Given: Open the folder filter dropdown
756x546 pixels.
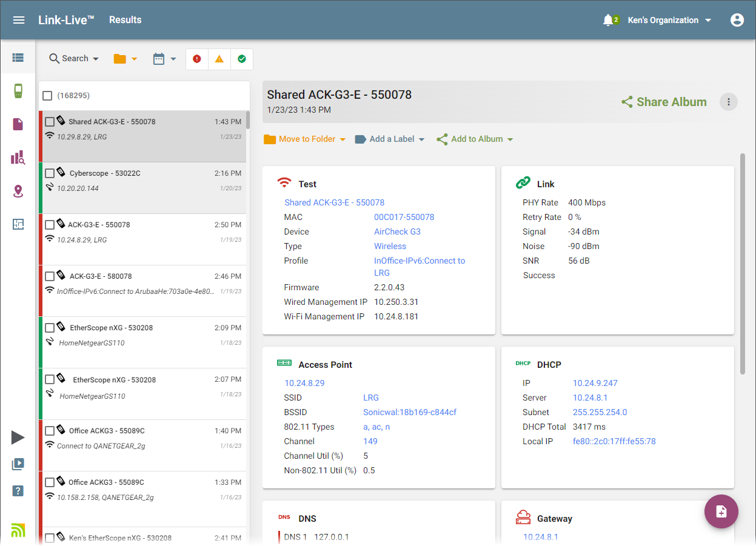Looking at the screenshot, I should 125,59.
